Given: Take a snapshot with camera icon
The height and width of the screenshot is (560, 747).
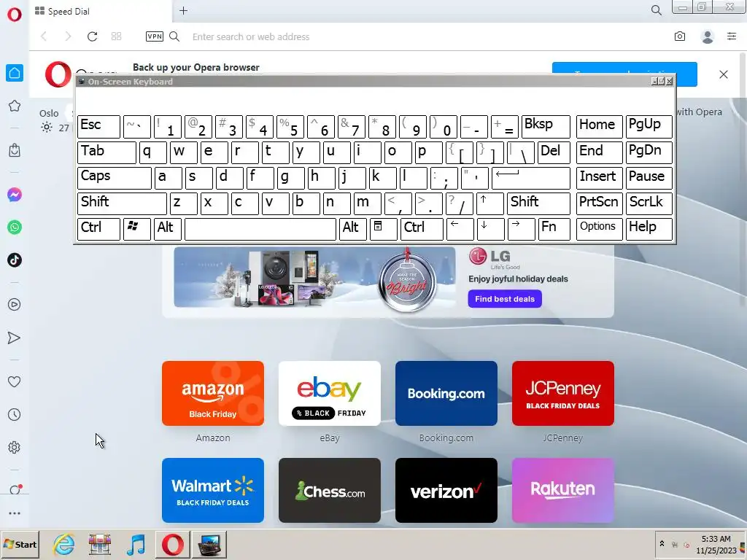Looking at the screenshot, I should (x=680, y=36).
